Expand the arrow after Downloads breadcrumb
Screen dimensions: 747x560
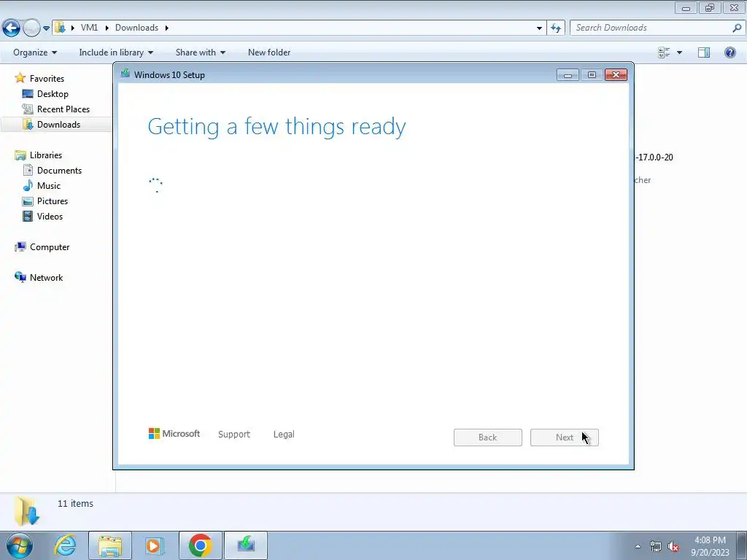point(167,28)
